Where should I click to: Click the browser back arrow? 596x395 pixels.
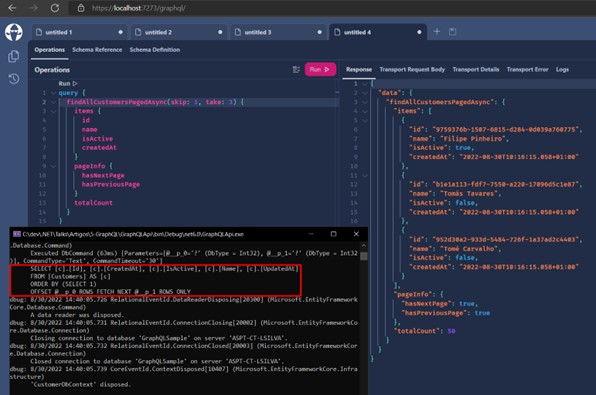coord(12,8)
